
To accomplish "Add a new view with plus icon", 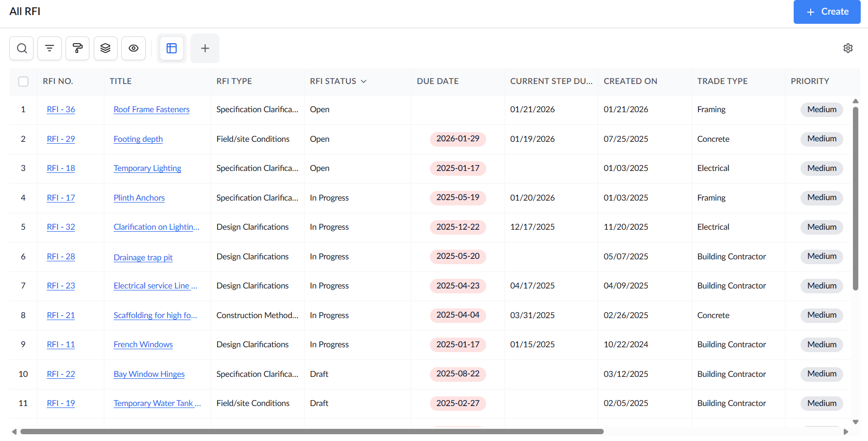I will coord(205,48).
